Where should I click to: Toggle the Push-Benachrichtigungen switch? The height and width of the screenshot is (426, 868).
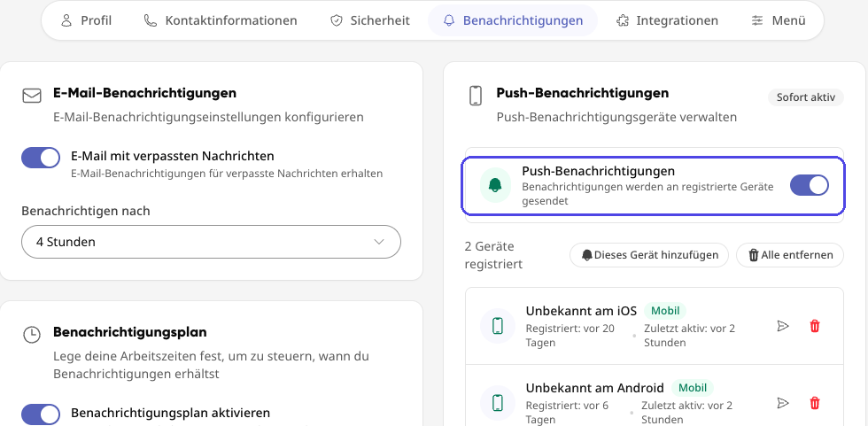[x=810, y=185]
